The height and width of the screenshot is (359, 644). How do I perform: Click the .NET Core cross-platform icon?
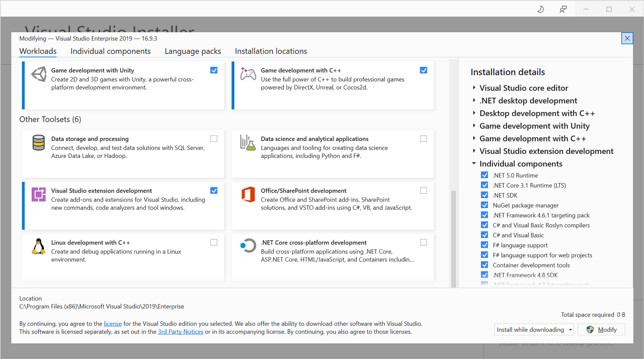click(248, 246)
